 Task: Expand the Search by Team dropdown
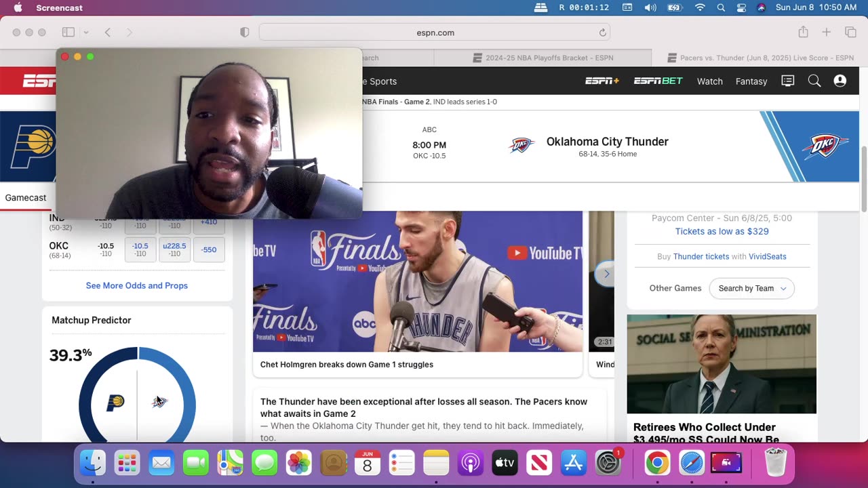click(751, 288)
